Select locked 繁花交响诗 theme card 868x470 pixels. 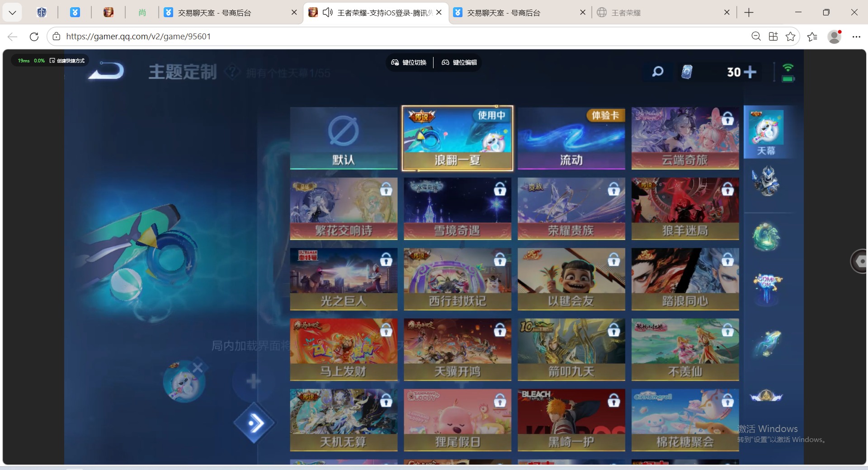tap(344, 208)
